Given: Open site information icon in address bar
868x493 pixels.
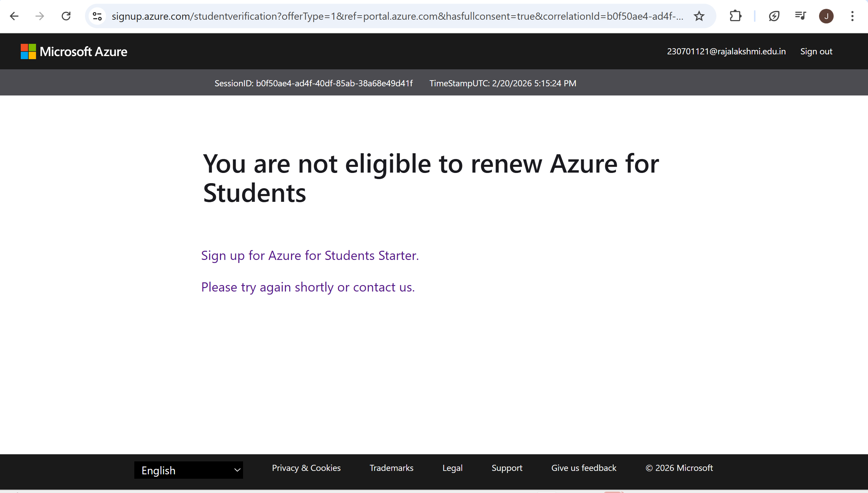Looking at the screenshot, I should [97, 16].
